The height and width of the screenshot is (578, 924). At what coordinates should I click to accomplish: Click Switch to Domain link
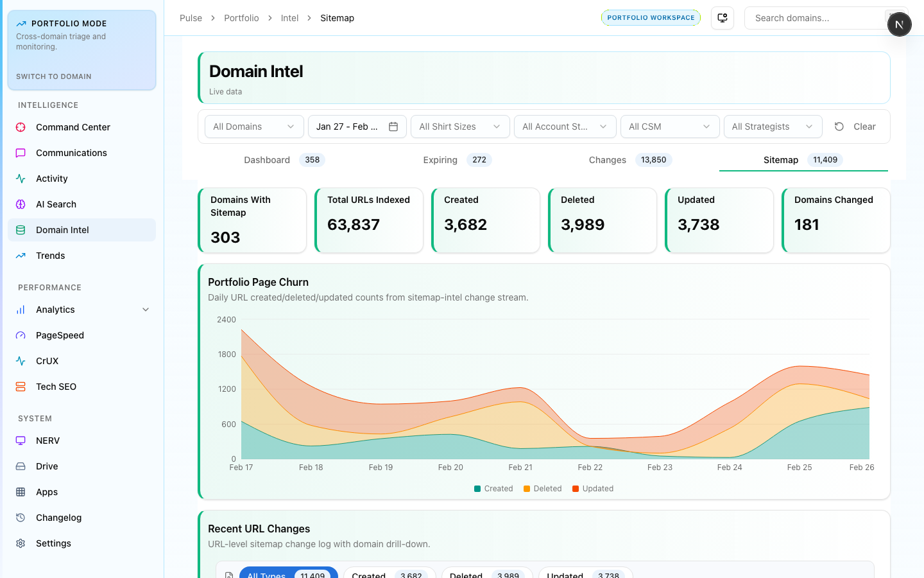tap(54, 76)
